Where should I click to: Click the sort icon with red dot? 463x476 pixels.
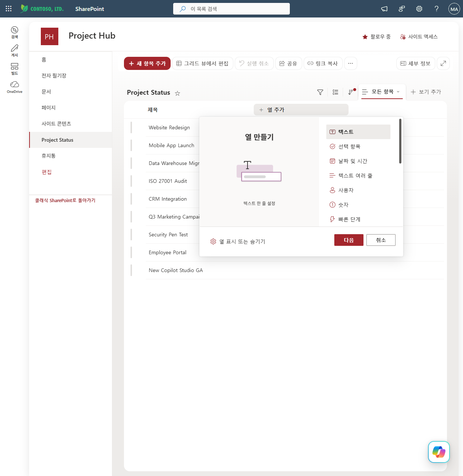[351, 92]
